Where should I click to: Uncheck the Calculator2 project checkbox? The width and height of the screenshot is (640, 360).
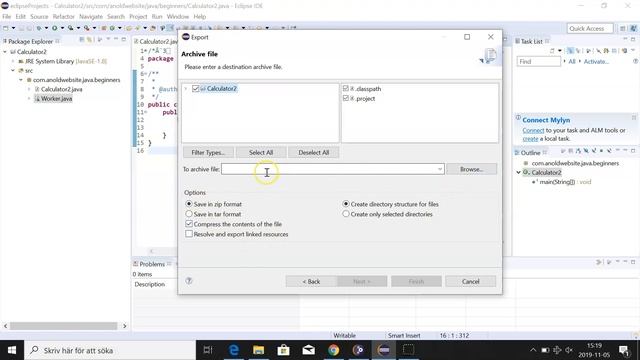pos(196,89)
